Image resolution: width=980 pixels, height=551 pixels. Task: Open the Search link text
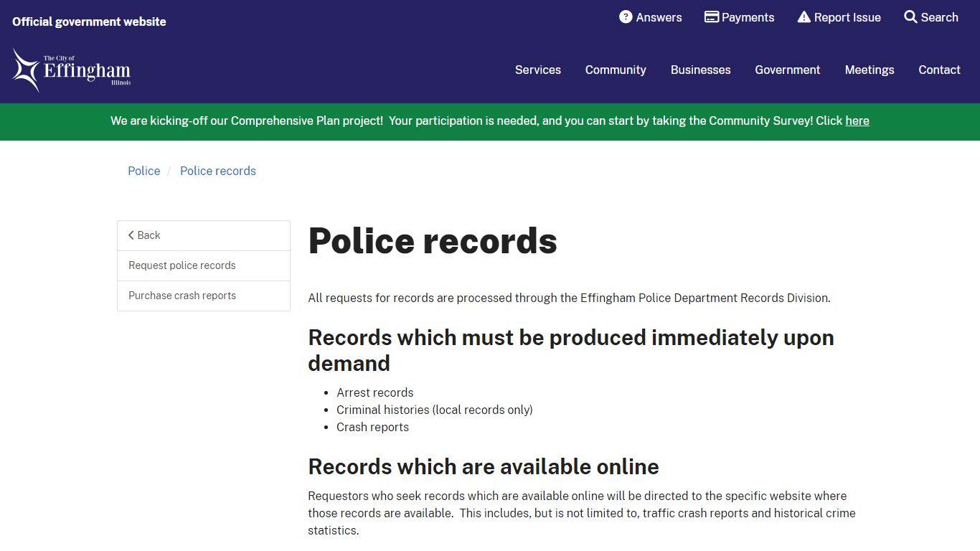coord(940,17)
